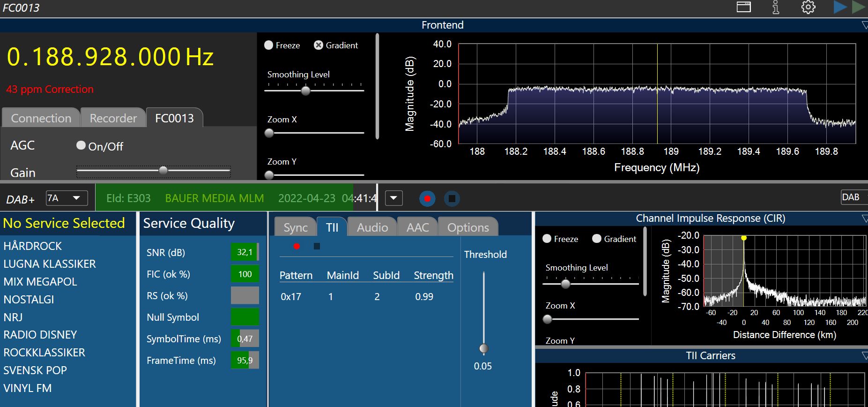This screenshot has width=868, height=407.
Task: Toggle the AGC On/Off radio button
Action: click(81, 146)
